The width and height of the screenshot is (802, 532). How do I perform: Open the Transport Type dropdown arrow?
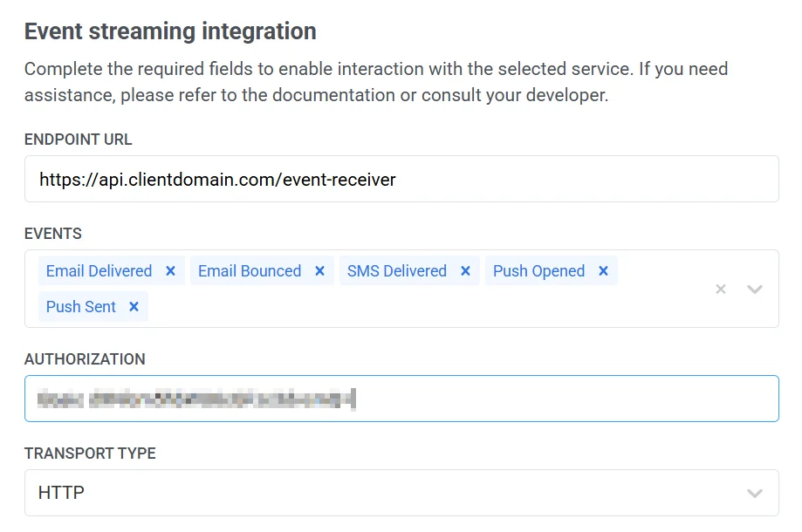coord(755,494)
